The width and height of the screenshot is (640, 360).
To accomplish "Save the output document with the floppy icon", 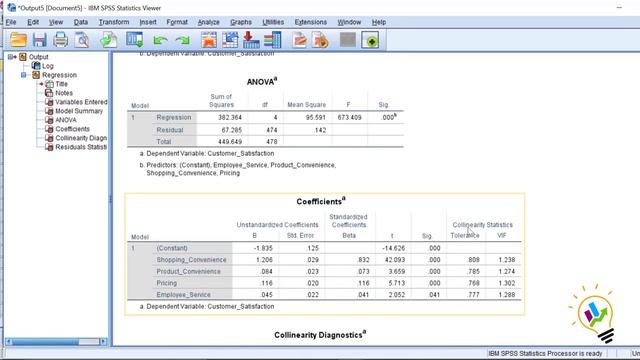I will click(40, 40).
